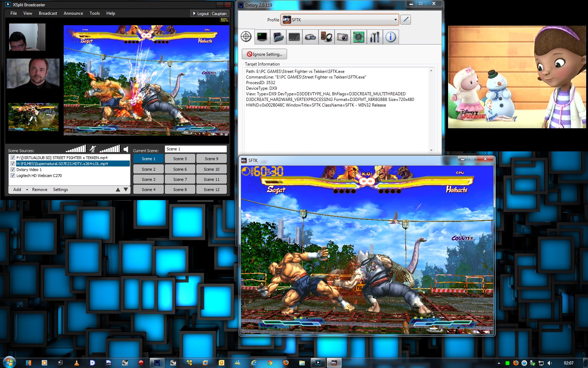Open Firefox from the taskbar
The width and height of the screenshot is (588, 368).
coord(286,363)
